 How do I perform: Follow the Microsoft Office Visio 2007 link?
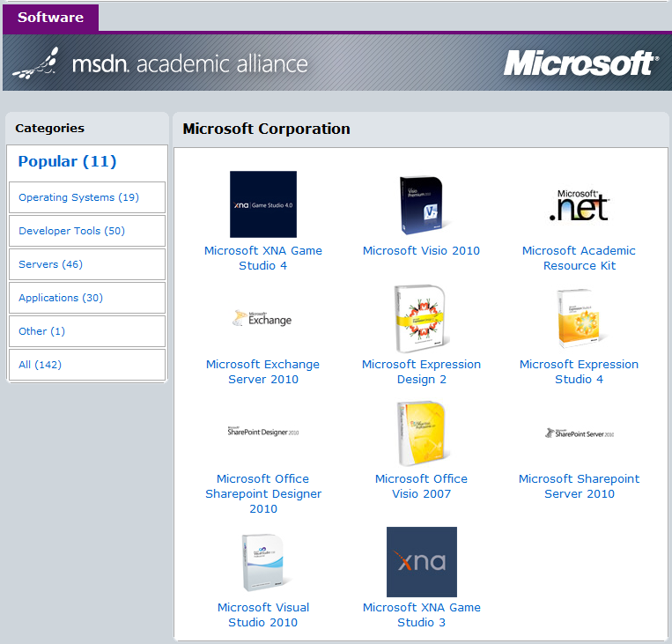(x=421, y=486)
